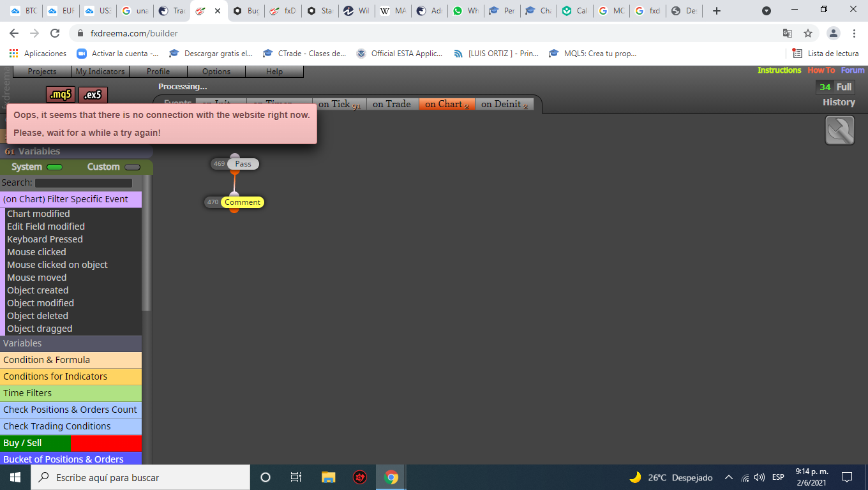Click the input connector above Pass block
Image resolution: width=868 pixels, height=490 pixels.
(234, 156)
